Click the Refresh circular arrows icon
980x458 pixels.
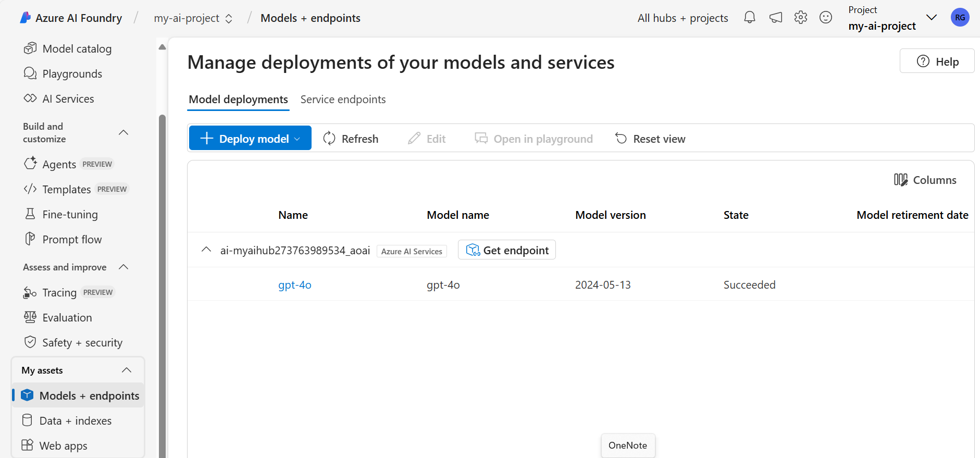tap(329, 138)
